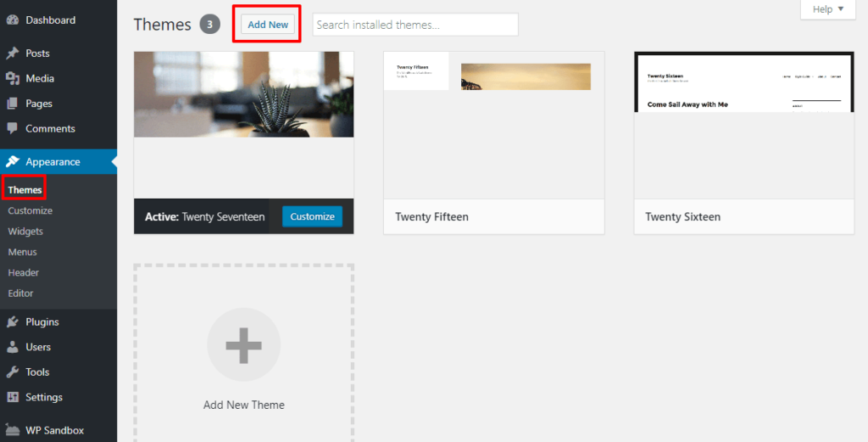Open Users menu label
The height and width of the screenshot is (442, 868).
(x=38, y=347)
